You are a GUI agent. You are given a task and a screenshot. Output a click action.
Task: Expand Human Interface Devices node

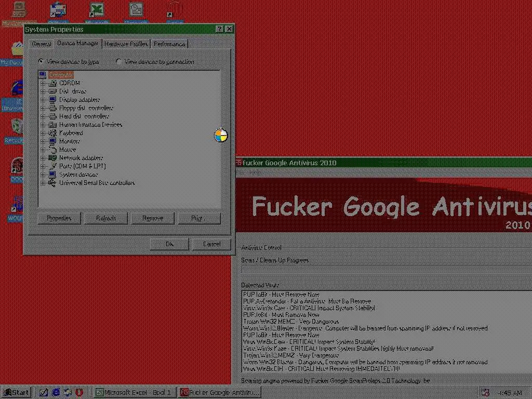(x=44, y=125)
